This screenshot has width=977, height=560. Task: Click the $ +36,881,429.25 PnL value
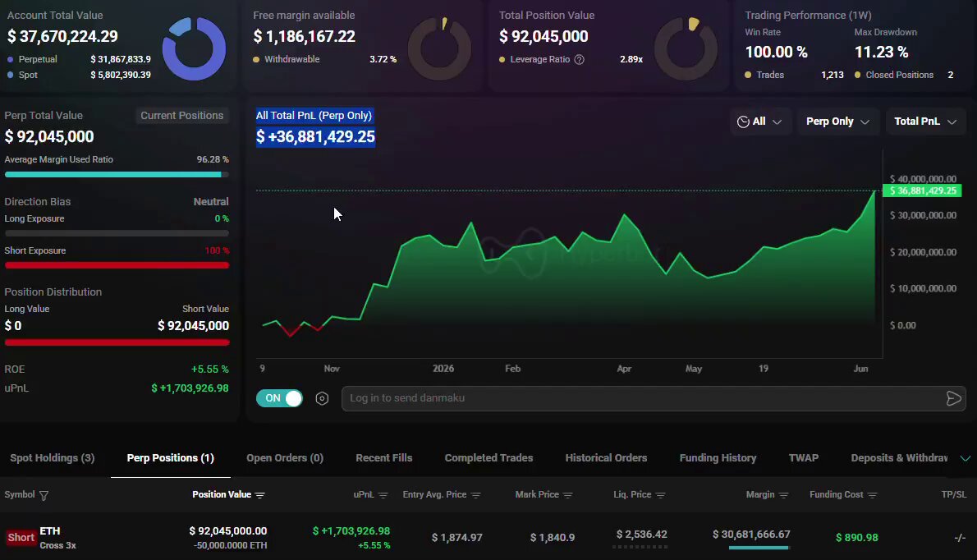pos(315,136)
